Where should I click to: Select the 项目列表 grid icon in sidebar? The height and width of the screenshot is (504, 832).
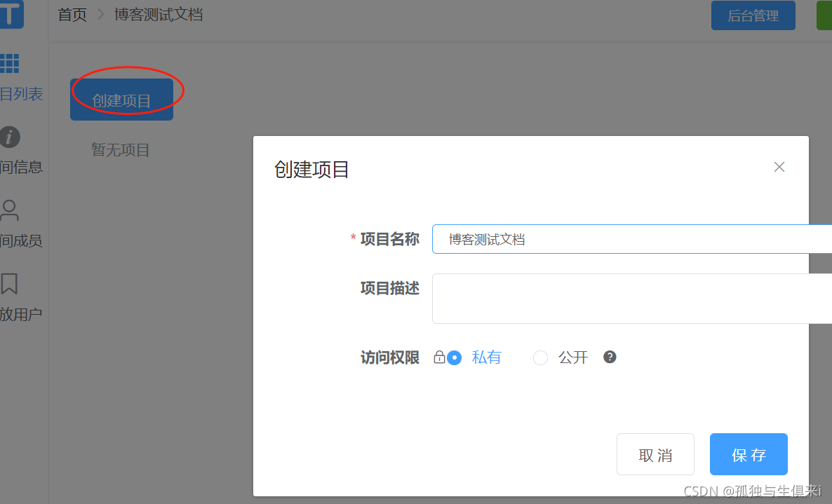point(10,63)
